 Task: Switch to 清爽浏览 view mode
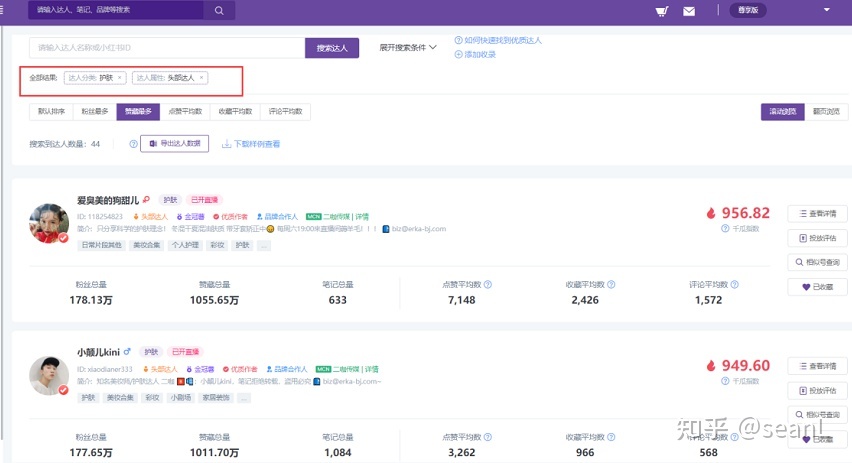click(783, 112)
